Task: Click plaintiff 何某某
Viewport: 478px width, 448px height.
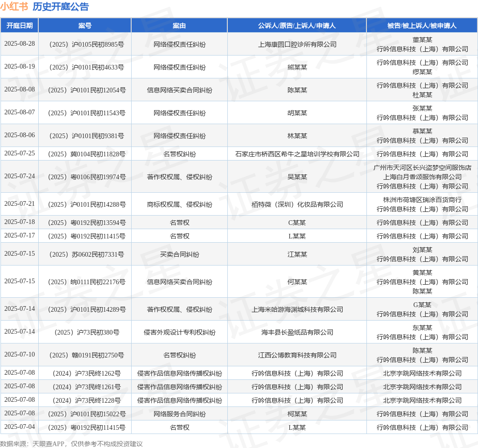Action: pos(297,282)
